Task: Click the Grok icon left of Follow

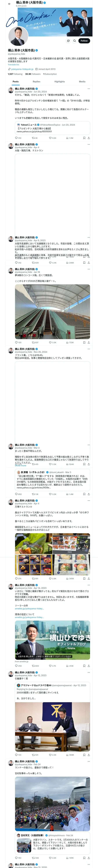Action: 68,41
